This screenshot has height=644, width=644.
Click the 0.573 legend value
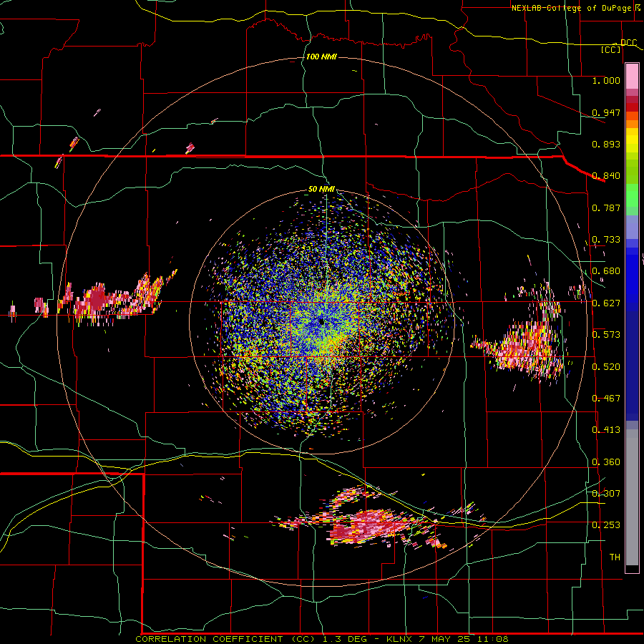click(x=606, y=335)
